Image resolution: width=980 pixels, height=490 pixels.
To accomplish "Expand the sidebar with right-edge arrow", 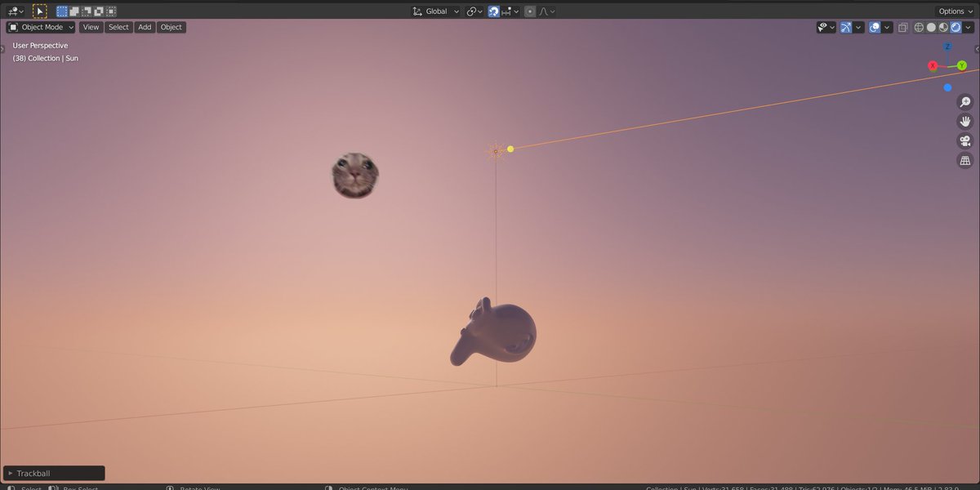I will pos(977,49).
